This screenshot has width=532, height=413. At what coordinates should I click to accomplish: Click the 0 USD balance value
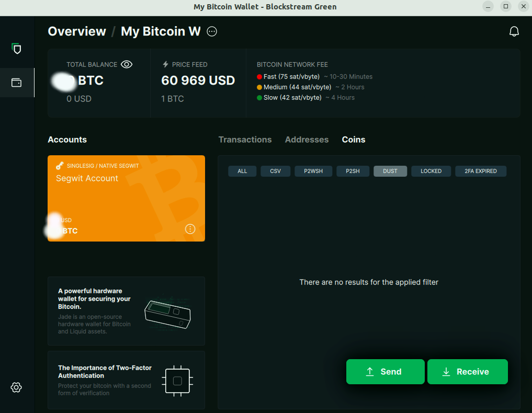pyautogui.click(x=79, y=99)
